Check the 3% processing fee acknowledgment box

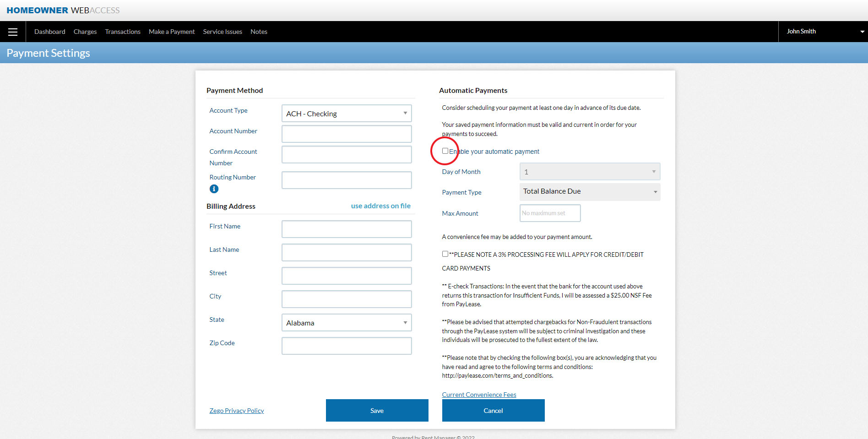tap(445, 253)
